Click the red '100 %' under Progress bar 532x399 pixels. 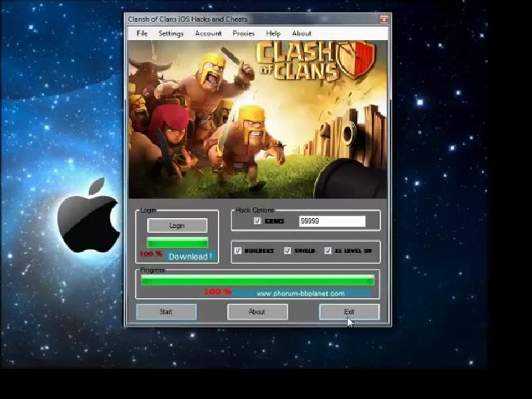point(217,291)
